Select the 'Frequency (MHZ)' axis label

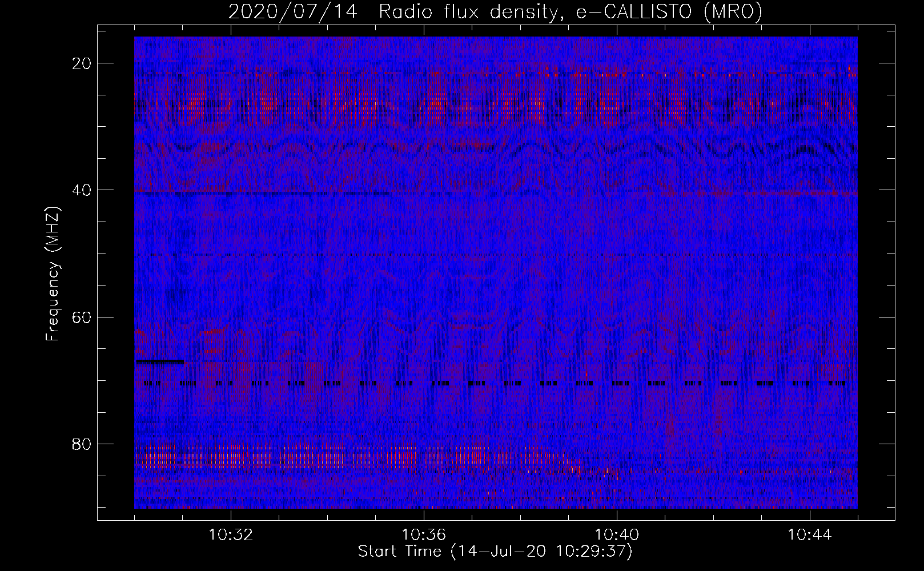53,274
